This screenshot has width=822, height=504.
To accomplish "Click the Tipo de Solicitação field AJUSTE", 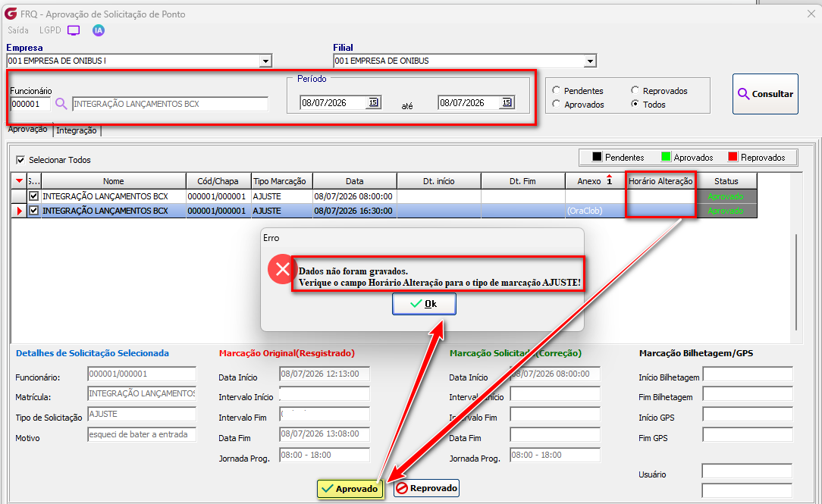I will point(142,414).
